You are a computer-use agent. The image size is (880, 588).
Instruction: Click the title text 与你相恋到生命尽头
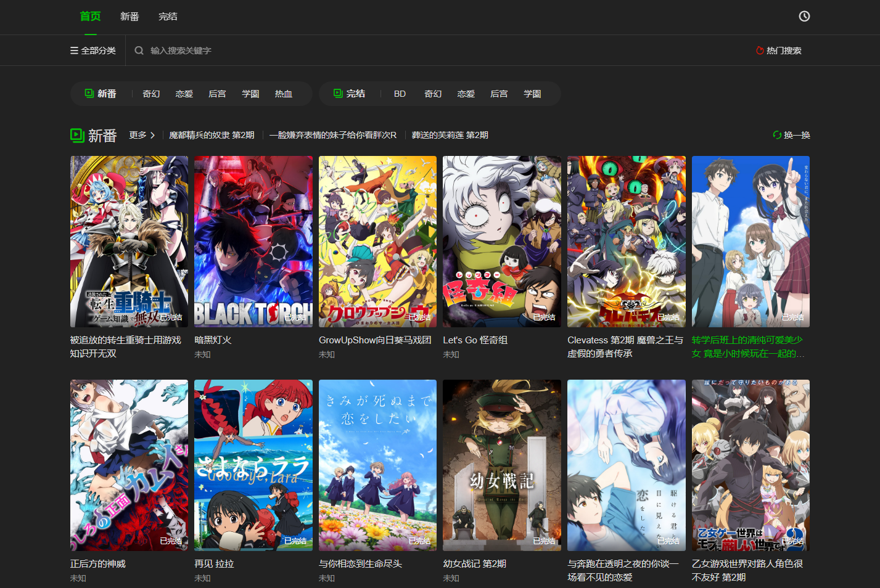click(360, 564)
